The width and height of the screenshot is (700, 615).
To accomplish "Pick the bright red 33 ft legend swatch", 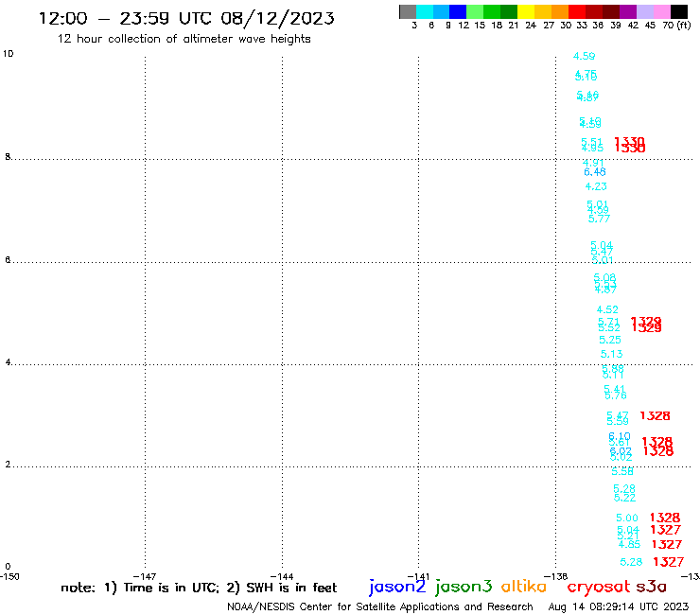I will (x=577, y=11).
